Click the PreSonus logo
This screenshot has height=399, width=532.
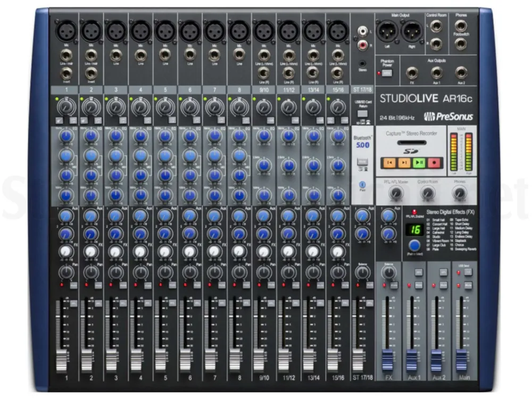(x=448, y=117)
